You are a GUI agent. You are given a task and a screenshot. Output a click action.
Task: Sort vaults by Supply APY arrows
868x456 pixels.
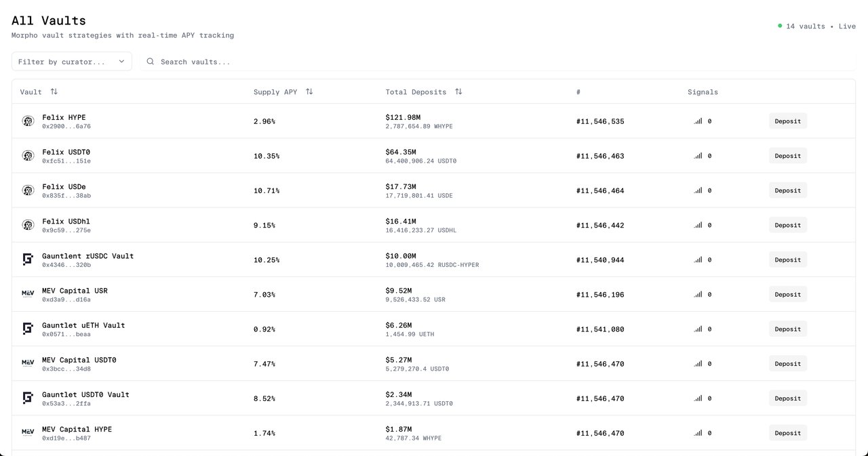(x=309, y=91)
